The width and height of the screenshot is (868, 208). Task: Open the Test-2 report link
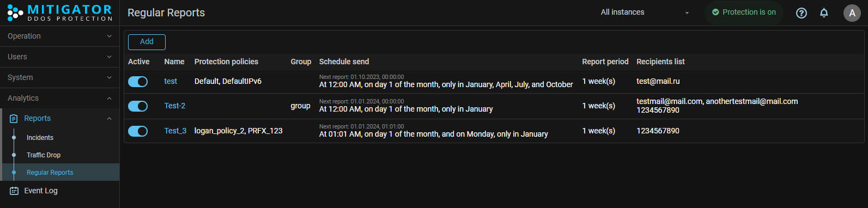coord(175,106)
